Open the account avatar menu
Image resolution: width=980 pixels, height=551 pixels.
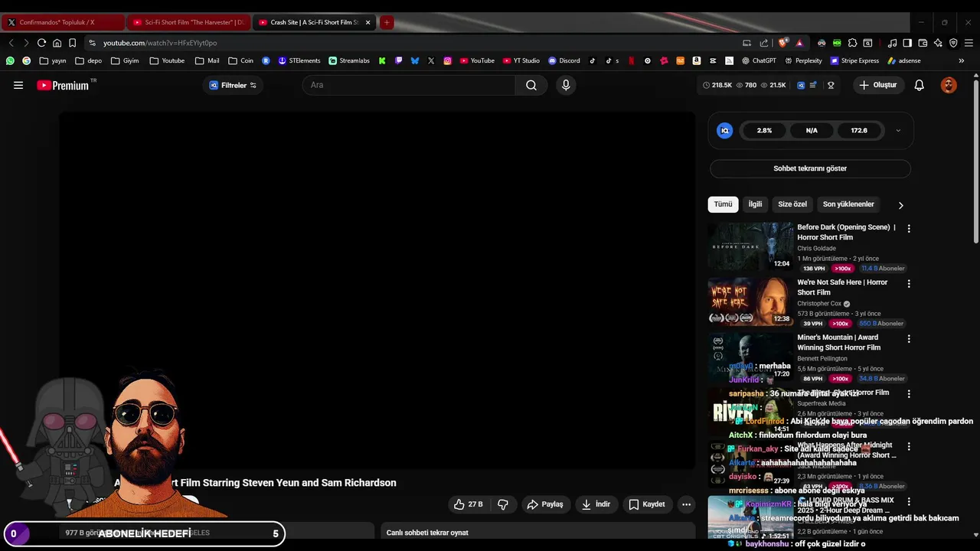(949, 85)
